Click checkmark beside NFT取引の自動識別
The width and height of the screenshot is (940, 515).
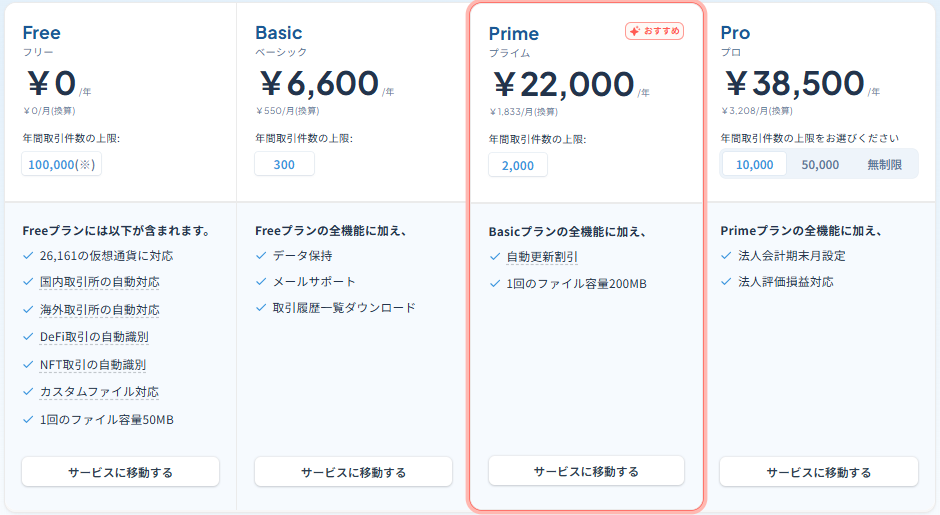coord(27,365)
